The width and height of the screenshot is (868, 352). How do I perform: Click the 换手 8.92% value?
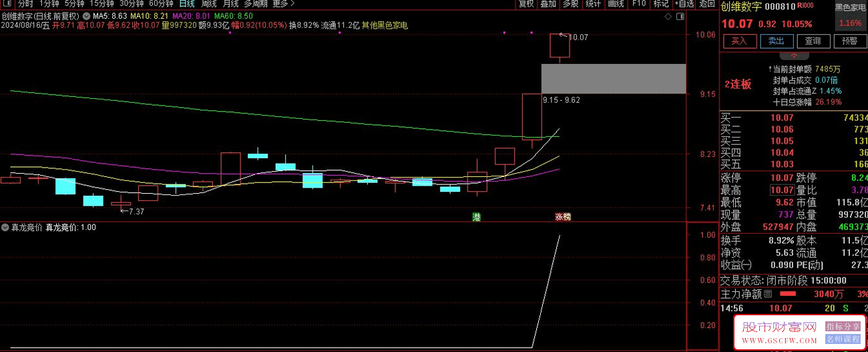pyautogui.click(x=781, y=240)
